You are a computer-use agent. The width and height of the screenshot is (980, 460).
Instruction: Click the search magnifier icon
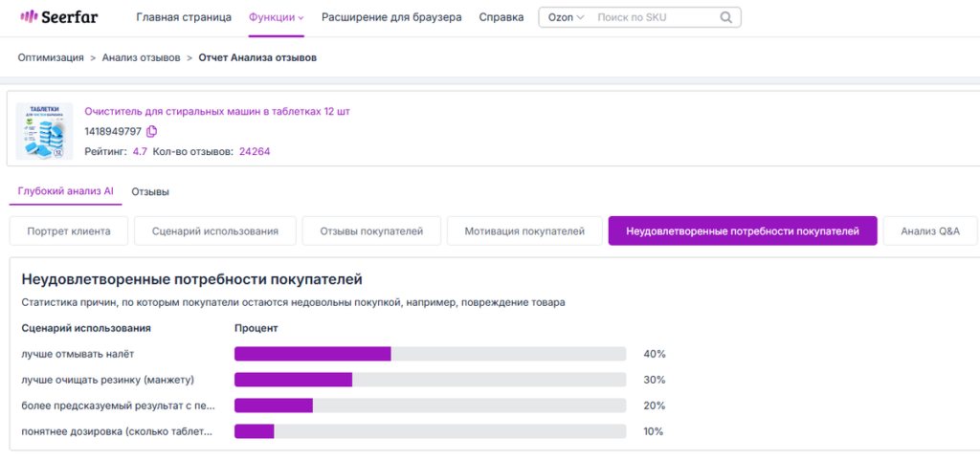725,17
